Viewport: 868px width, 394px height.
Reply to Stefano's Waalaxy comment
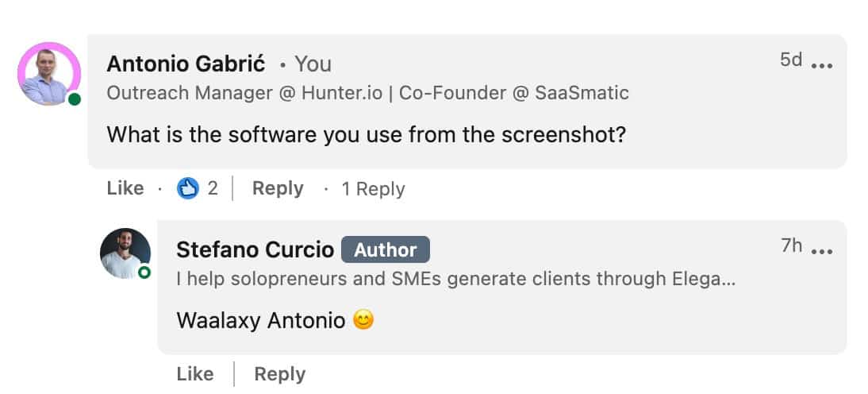279,374
